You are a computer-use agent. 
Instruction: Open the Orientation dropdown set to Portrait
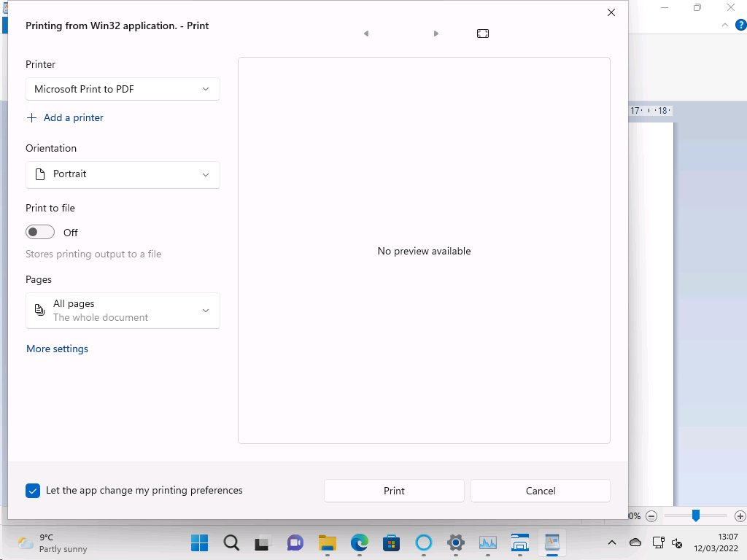[x=123, y=174]
